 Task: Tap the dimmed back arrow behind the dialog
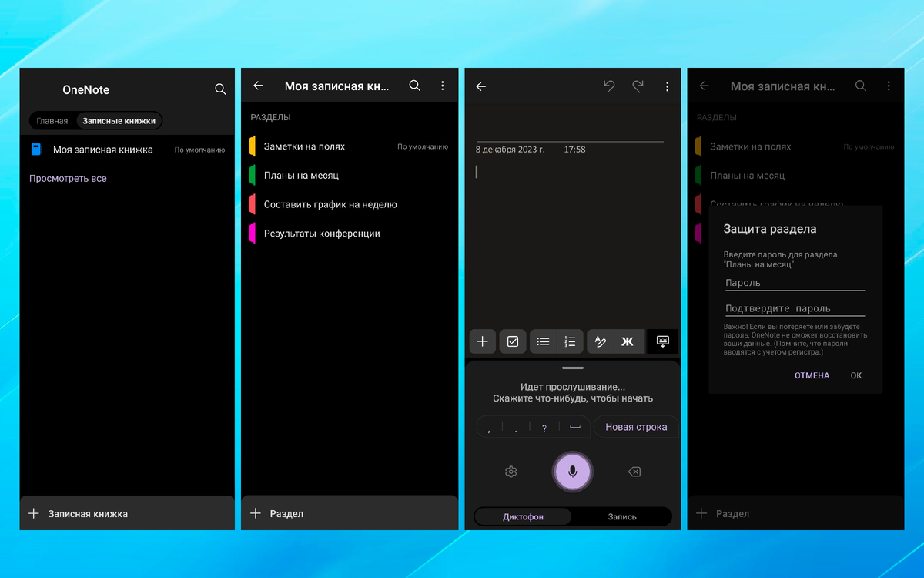click(704, 86)
